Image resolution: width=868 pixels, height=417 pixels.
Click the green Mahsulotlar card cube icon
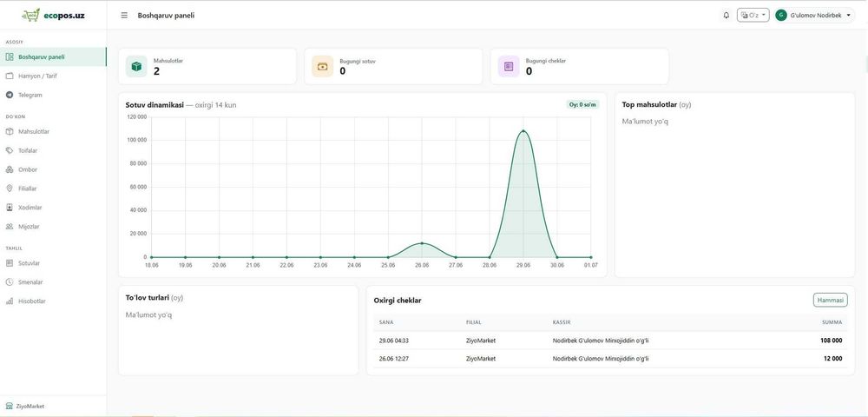click(x=136, y=66)
